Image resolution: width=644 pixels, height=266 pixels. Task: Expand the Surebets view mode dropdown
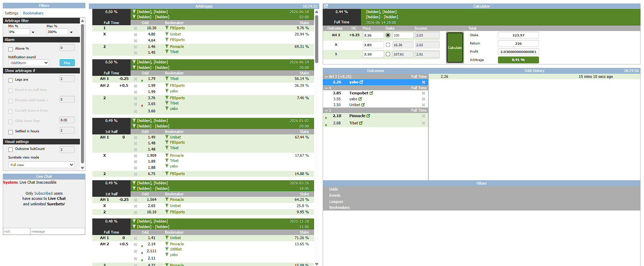pyautogui.click(x=41, y=165)
